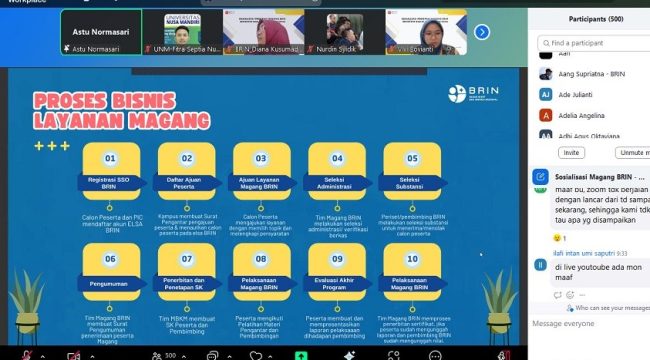
Task: Open the Apps icon in toolbar
Action: tap(393, 356)
